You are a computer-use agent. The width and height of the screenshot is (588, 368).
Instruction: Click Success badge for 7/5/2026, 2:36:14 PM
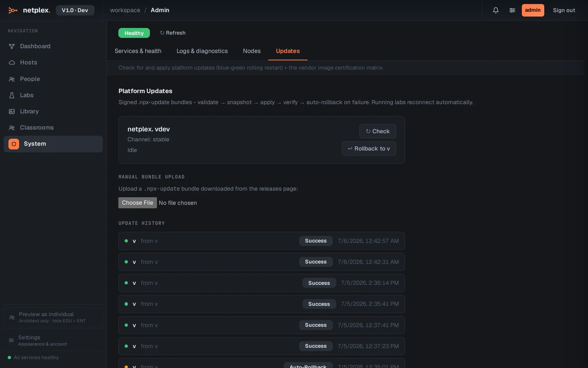[x=319, y=283]
